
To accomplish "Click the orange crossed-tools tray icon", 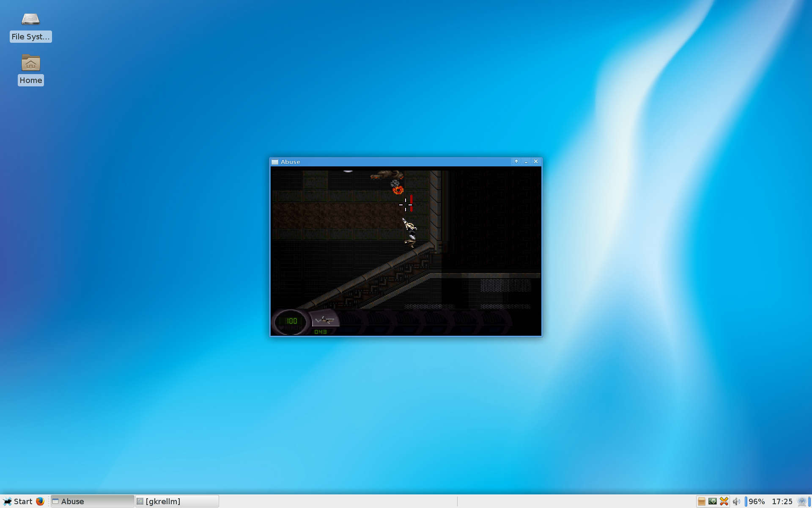I will coord(724,501).
